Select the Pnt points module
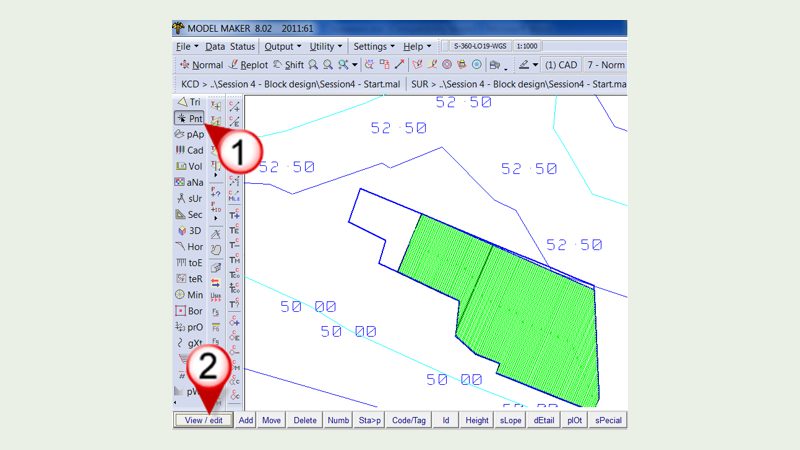800x450 pixels. (189, 118)
